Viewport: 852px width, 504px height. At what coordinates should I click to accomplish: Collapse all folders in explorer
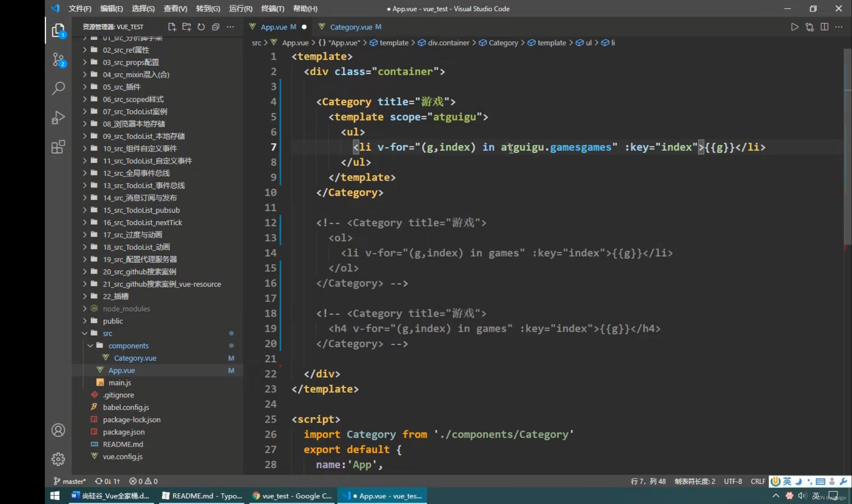[x=216, y=27]
